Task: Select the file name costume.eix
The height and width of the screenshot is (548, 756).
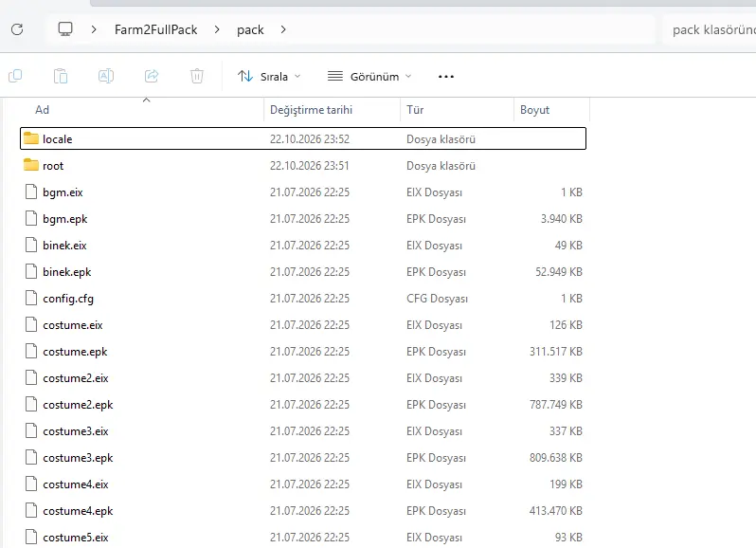Action: pyautogui.click(x=73, y=325)
